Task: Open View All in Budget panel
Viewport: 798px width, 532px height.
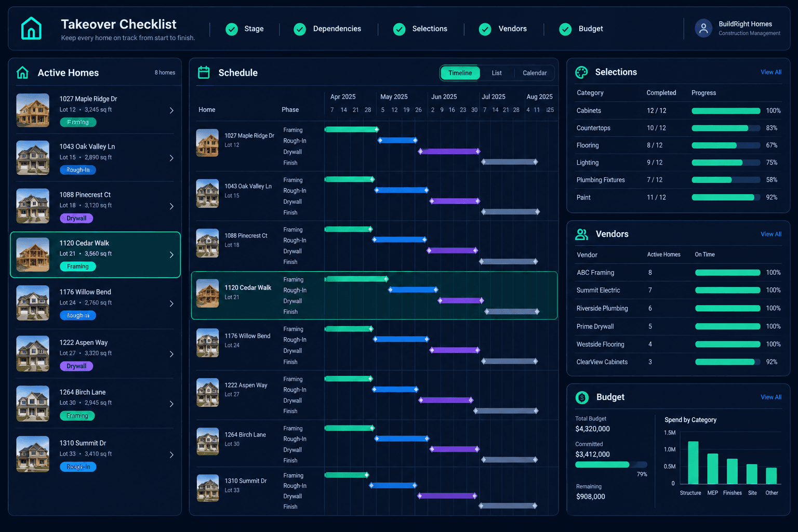Action: (771, 397)
